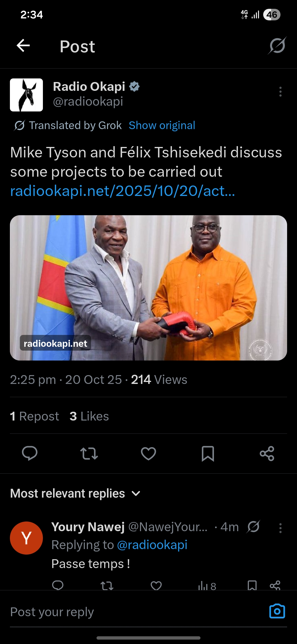This screenshot has height=644, width=297.
Task: Show original untranslated post text
Action: 162,125
